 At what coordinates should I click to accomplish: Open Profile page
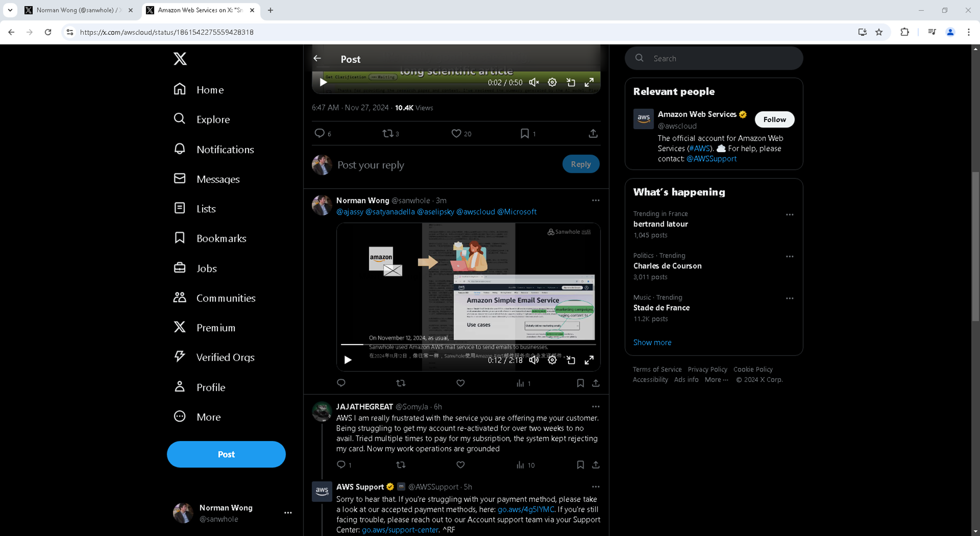199,387
